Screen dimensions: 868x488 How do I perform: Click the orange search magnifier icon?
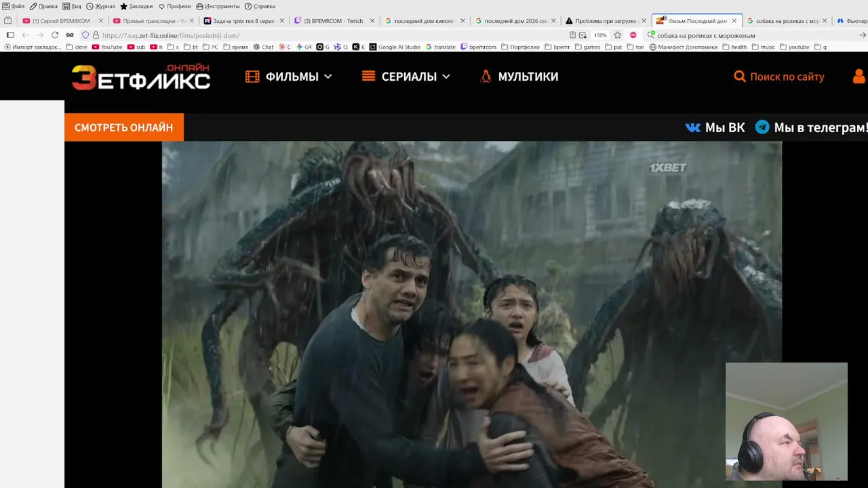(740, 77)
